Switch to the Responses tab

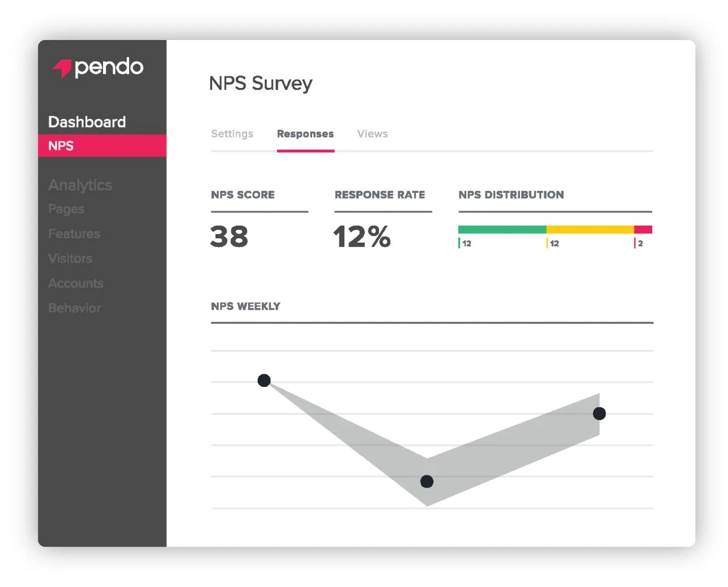point(305,134)
